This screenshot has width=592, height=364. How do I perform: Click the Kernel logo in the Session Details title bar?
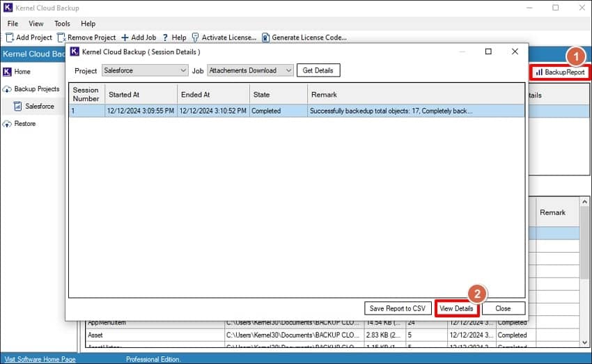(75, 52)
